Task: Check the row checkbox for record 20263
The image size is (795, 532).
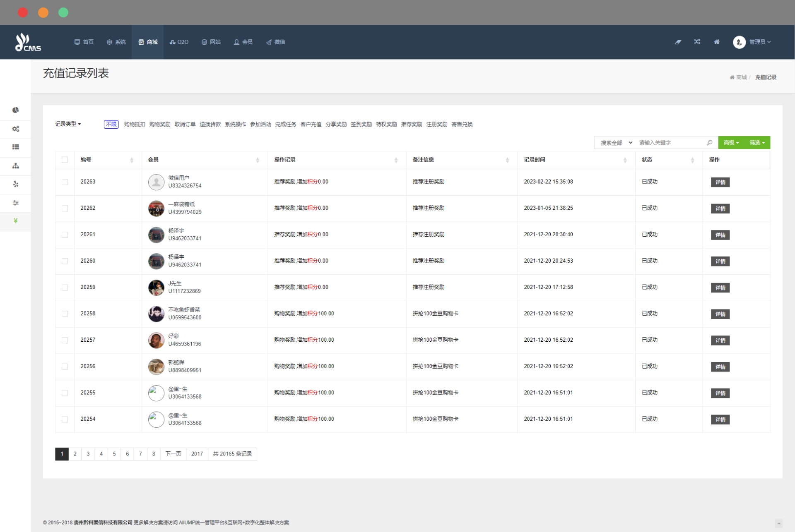Action: click(x=65, y=182)
